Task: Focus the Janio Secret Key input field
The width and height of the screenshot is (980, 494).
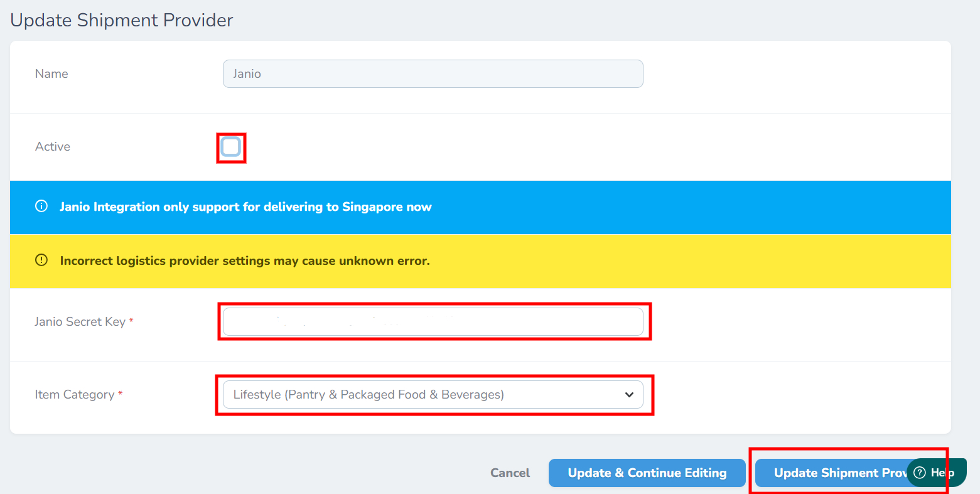Action: click(x=433, y=321)
